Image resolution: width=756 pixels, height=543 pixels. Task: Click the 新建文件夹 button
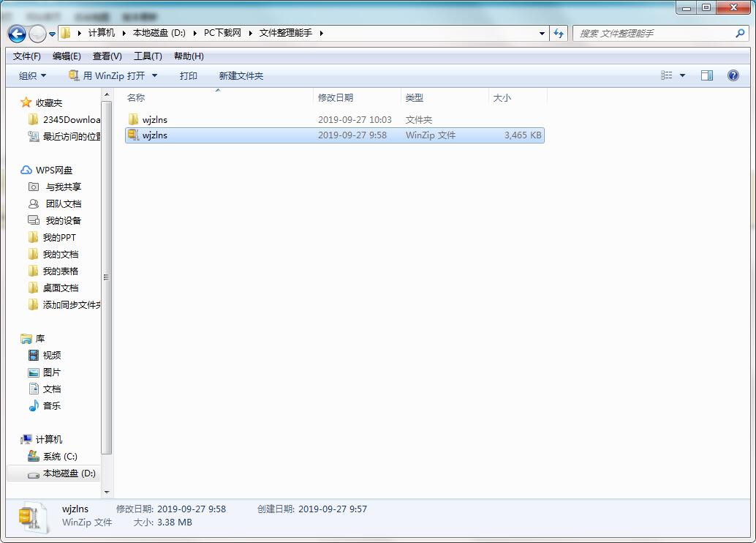pyautogui.click(x=241, y=75)
